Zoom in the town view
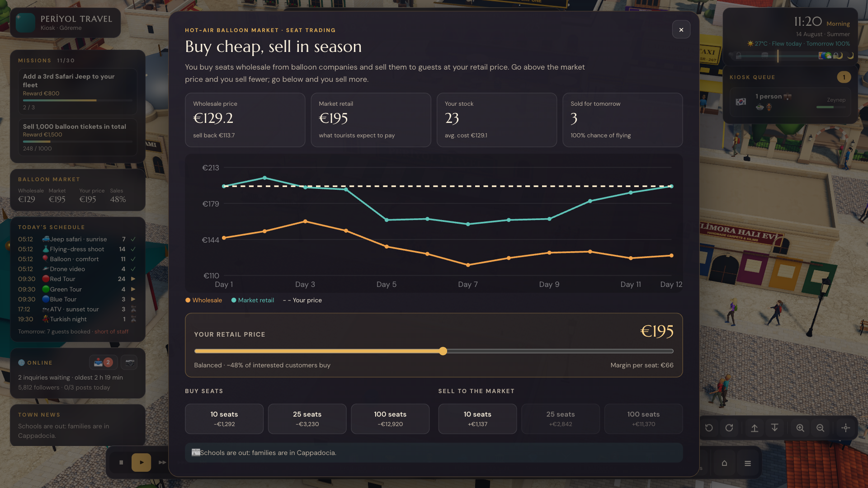The image size is (868, 488). (800, 428)
